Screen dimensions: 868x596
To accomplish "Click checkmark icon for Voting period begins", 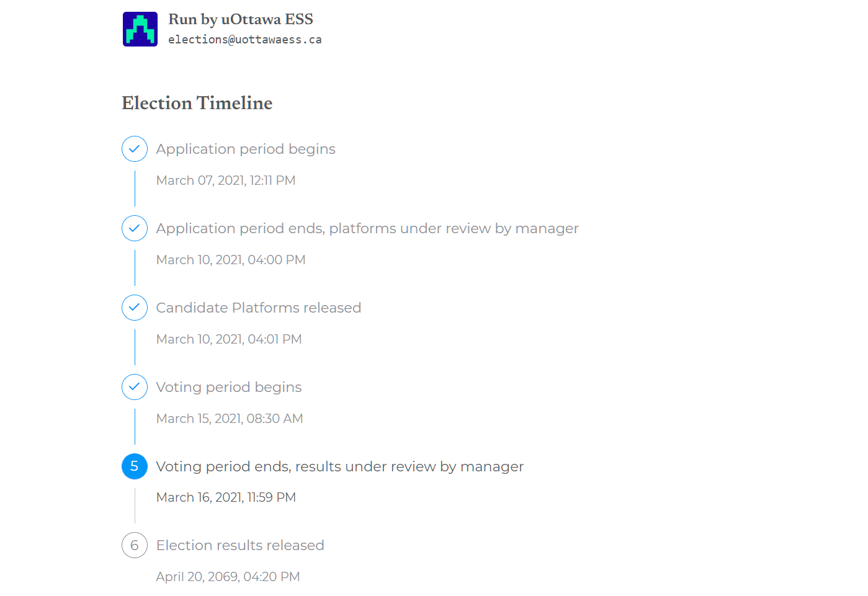I will (135, 387).
